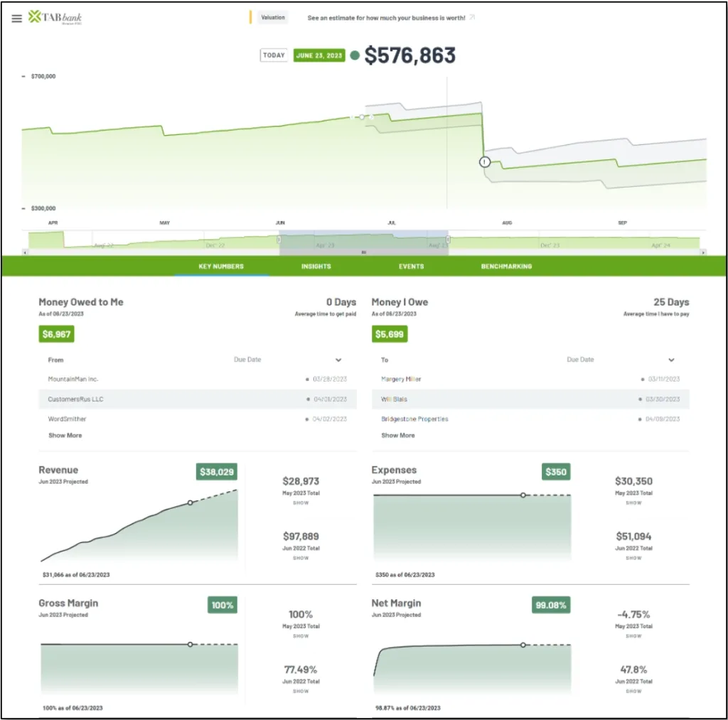This screenshot has height=720, width=728.
Task: Click the Valuation button in the header
Action: 273,18
